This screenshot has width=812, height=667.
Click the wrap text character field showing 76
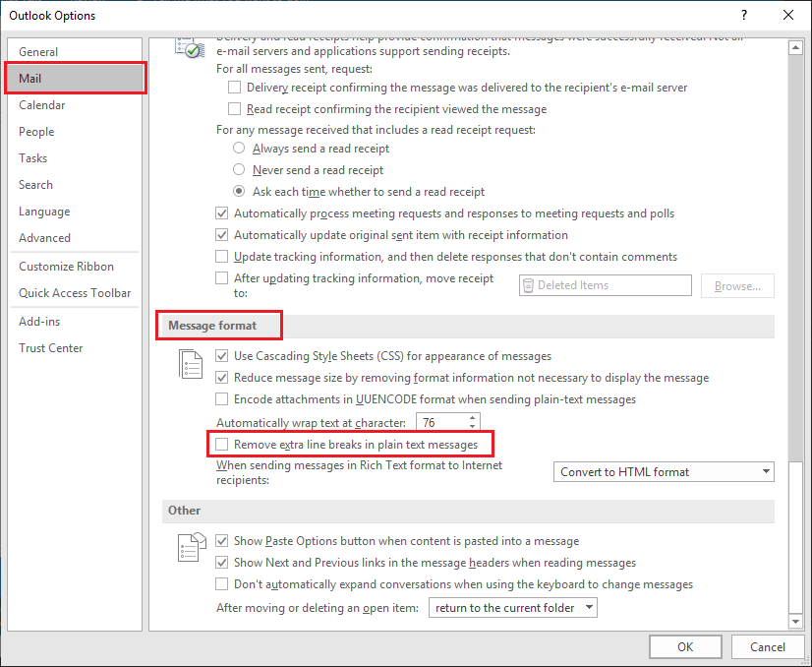point(441,422)
